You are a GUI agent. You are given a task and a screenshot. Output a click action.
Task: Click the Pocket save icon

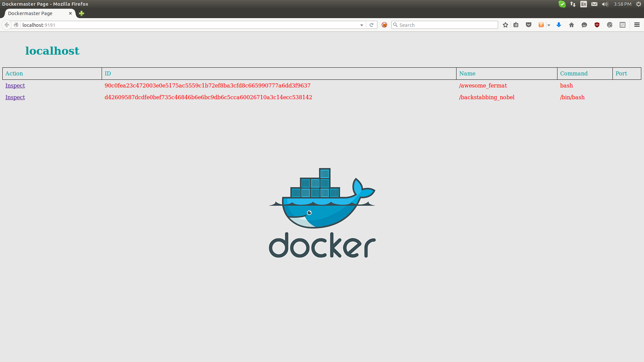click(x=529, y=25)
